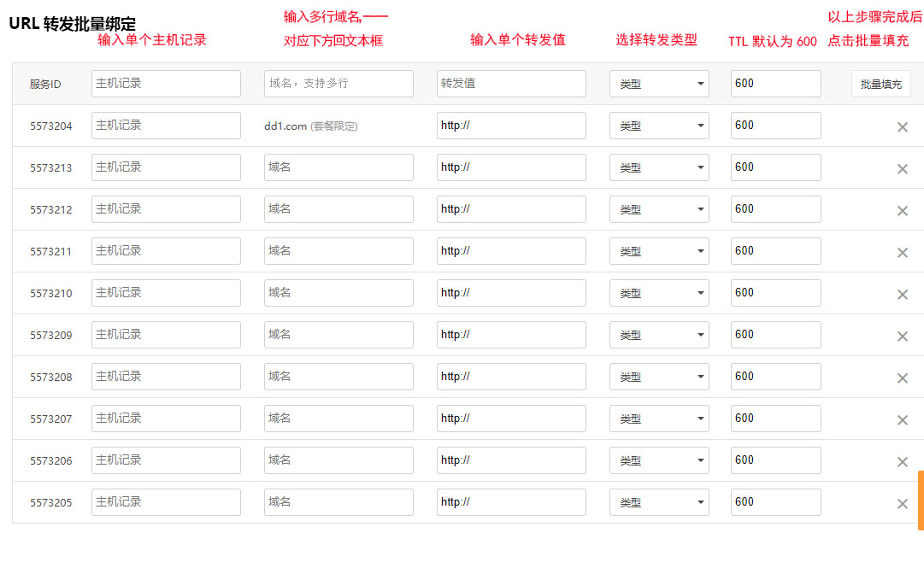Click delete X for row 5573207
This screenshot has width=924, height=568.
(x=902, y=420)
